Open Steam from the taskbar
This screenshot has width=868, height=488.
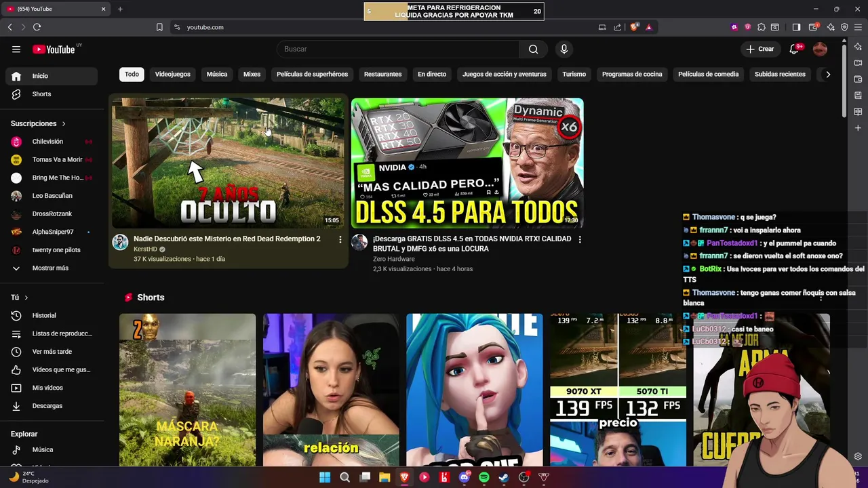pos(504,477)
